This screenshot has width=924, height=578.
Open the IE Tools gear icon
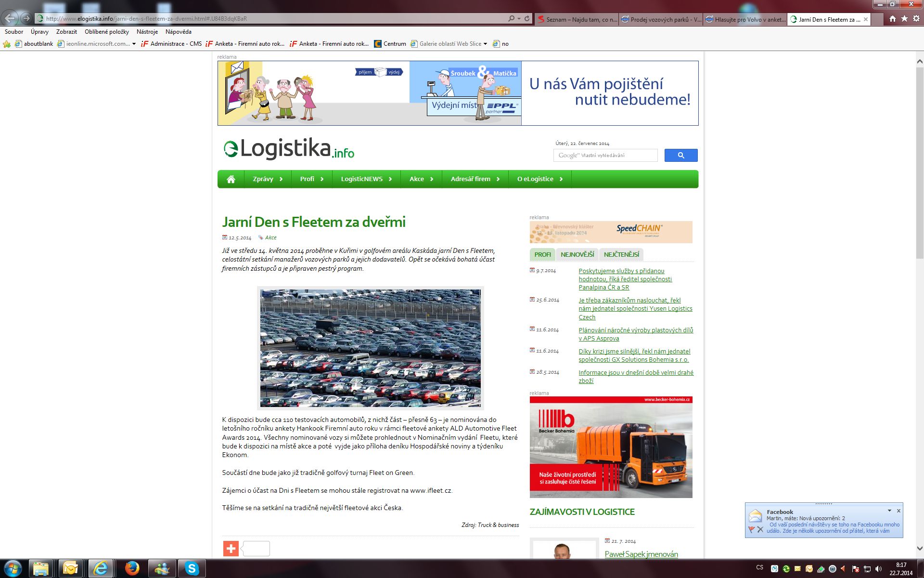point(916,19)
